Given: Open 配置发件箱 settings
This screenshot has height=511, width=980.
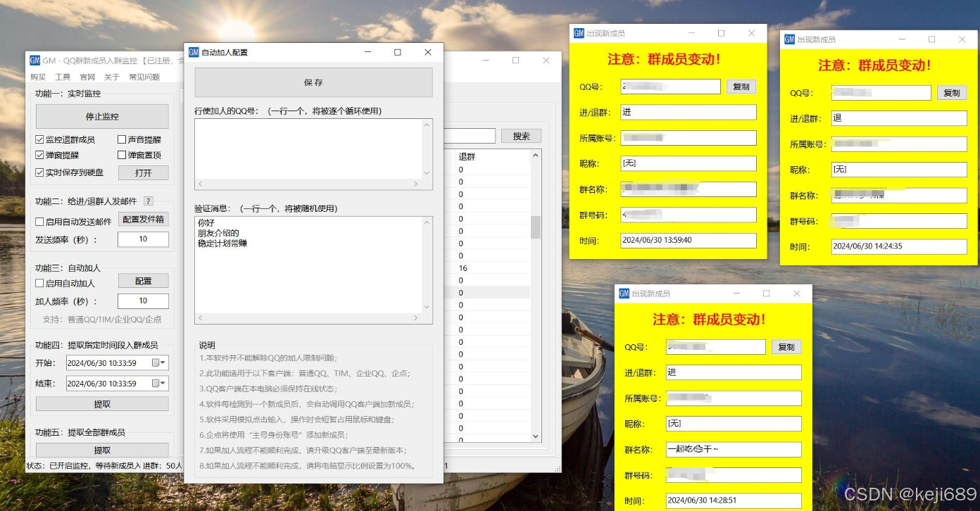Looking at the screenshot, I should 144,219.
